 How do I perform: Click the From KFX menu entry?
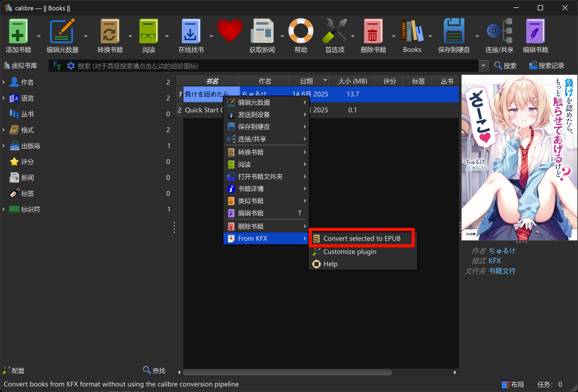click(266, 238)
